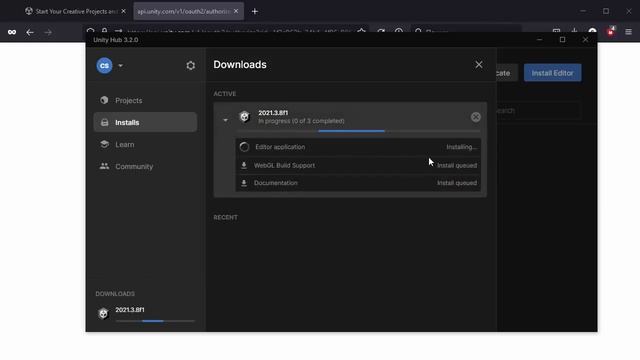Click the 2021.3.8f1 install progress bar
The height and width of the screenshot is (360, 640).
point(358,131)
